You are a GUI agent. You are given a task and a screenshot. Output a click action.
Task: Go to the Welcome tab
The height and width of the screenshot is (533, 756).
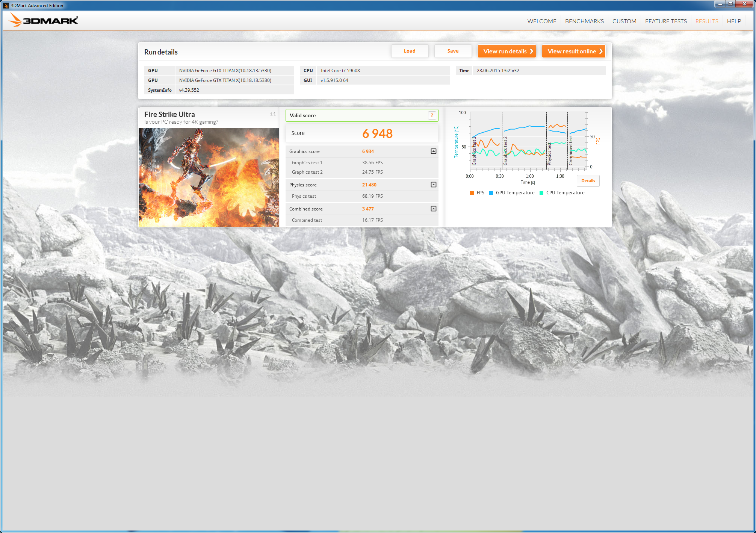541,21
